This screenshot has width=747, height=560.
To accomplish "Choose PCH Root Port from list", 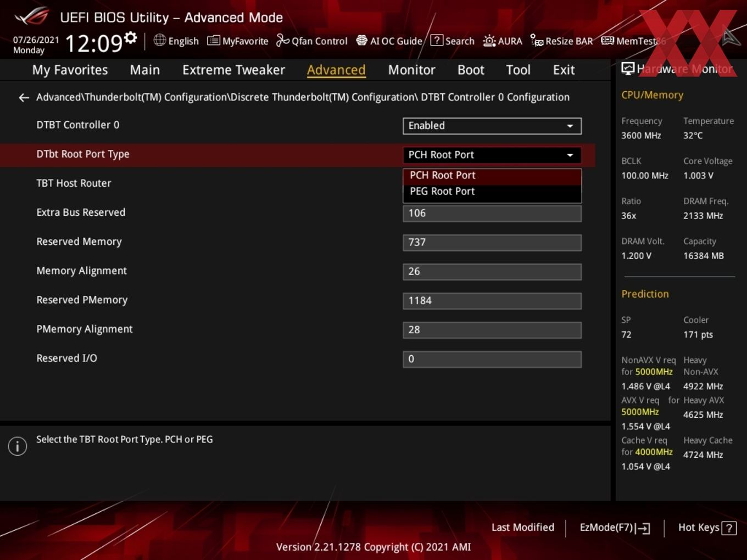I will click(x=492, y=176).
